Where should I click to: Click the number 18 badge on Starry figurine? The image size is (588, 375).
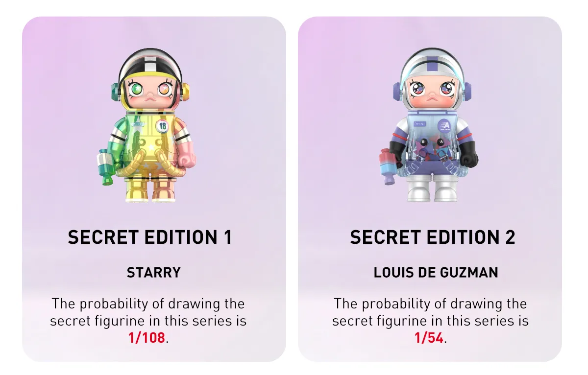162,126
